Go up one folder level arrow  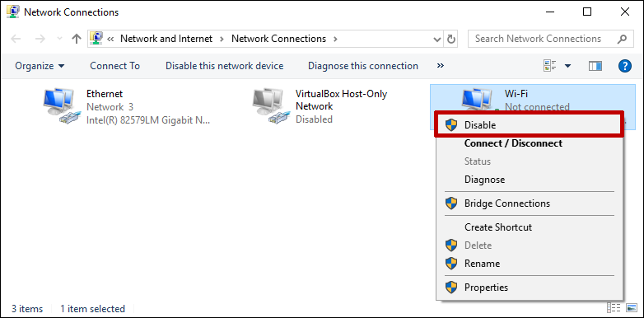pyautogui.click(x=77, y=39)
